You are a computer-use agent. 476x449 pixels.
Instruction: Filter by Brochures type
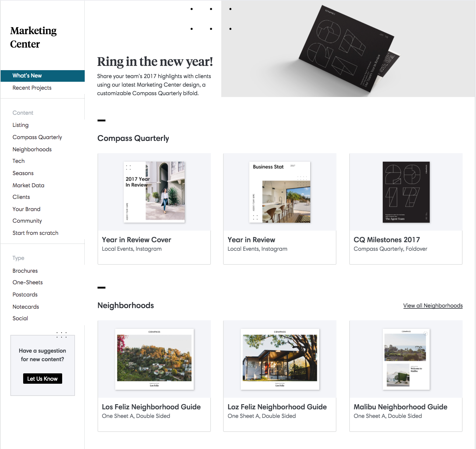[x=25, y=271]
